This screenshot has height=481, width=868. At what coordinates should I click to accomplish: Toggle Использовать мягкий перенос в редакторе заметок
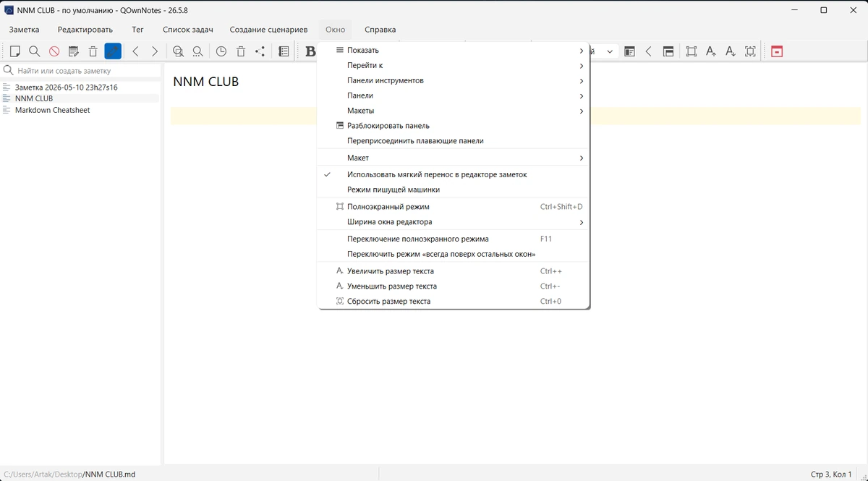click(454, 174)
